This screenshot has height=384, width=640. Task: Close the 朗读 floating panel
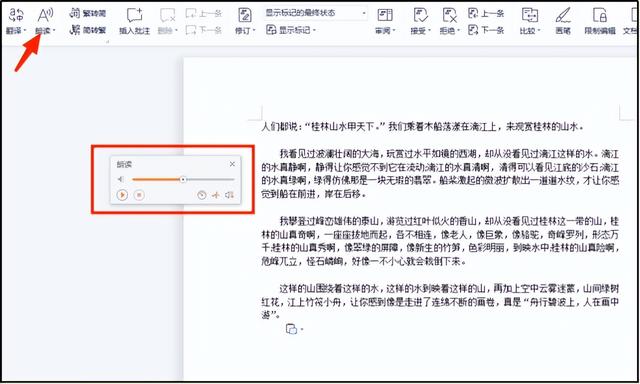pyautogui.click(x=232, y=164)
